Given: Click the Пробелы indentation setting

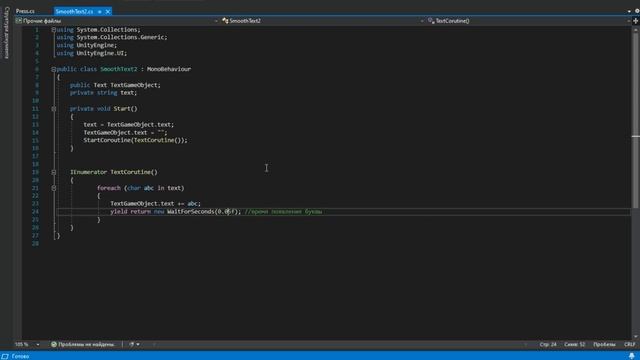Looking at the screenshot, I should 604,344.
